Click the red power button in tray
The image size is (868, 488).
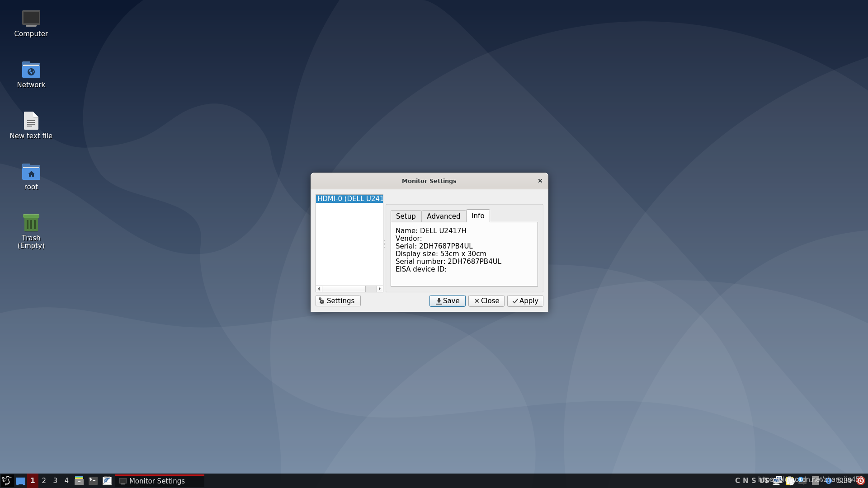coord(861,481)
